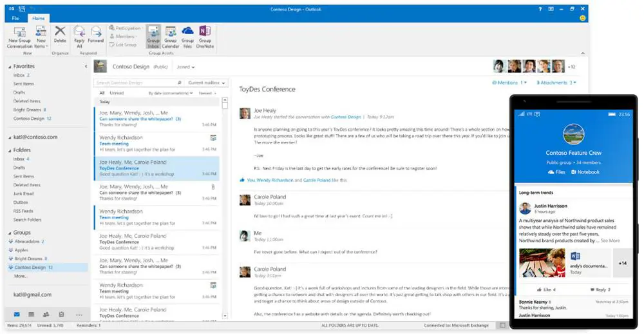Viewport: 644px width, 334px height.
Task: Click the thumbs-up like icon under Joe's message
Action: pos(242,180)
